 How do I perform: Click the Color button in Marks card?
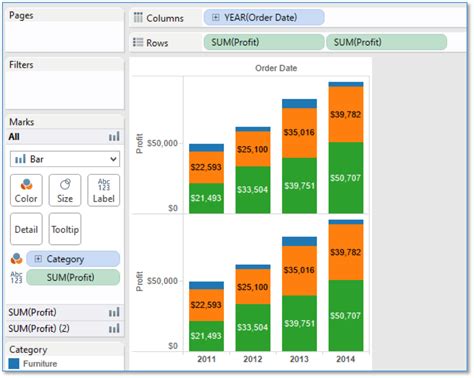[x=26, y=190]
